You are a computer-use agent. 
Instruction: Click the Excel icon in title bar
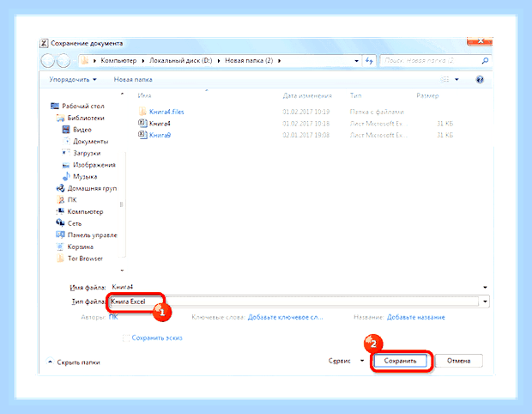[x=44, y=43]
